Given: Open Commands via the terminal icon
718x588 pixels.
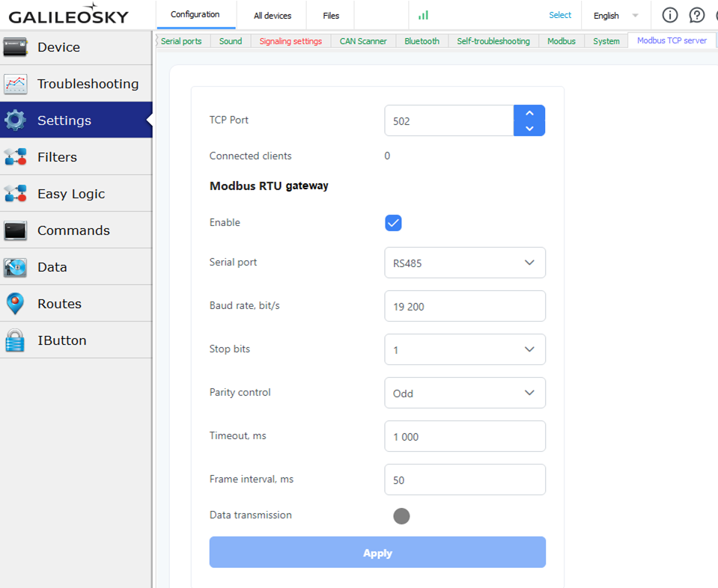Looking at the screenshot, I should click(16, 230).
